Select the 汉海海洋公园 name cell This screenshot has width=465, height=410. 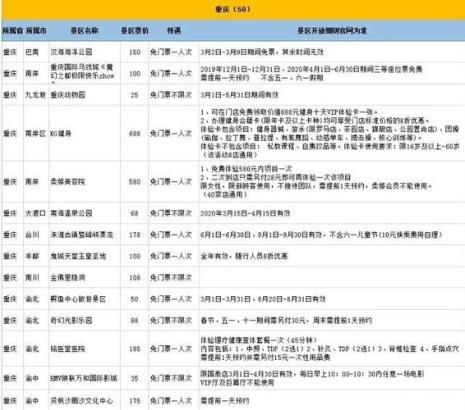click(x=84, y=52)
